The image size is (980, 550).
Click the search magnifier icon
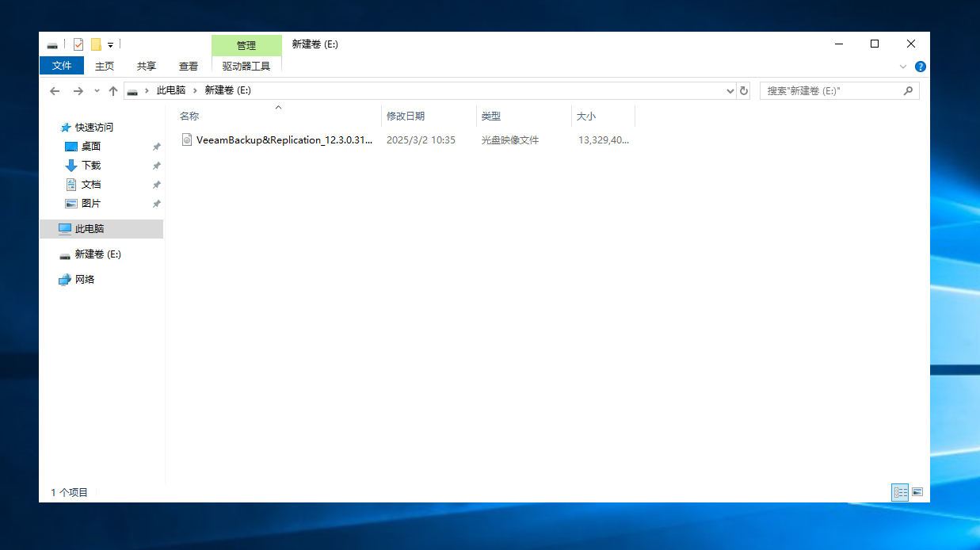pos(909,91)
